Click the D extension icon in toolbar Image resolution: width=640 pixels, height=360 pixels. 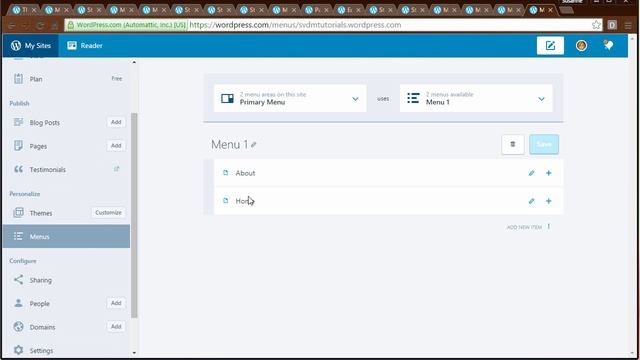pyautogui.click(x=612, y=25)
